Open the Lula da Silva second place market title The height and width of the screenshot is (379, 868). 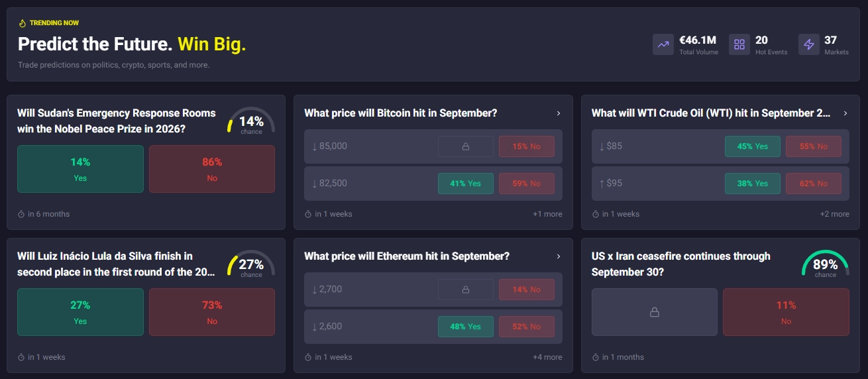117,264
